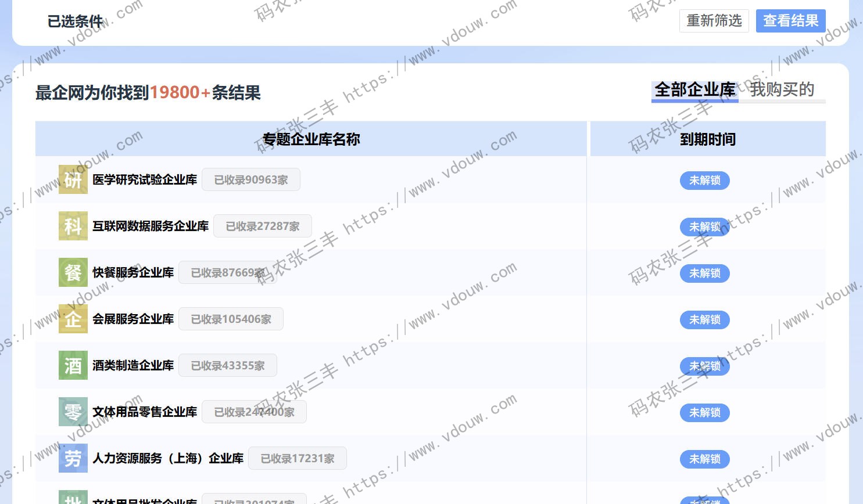Viewport: 863px width, 504px height.
Task: Click the 企 icon for 会展服务企业库
Action: click(x=73, y=319)
